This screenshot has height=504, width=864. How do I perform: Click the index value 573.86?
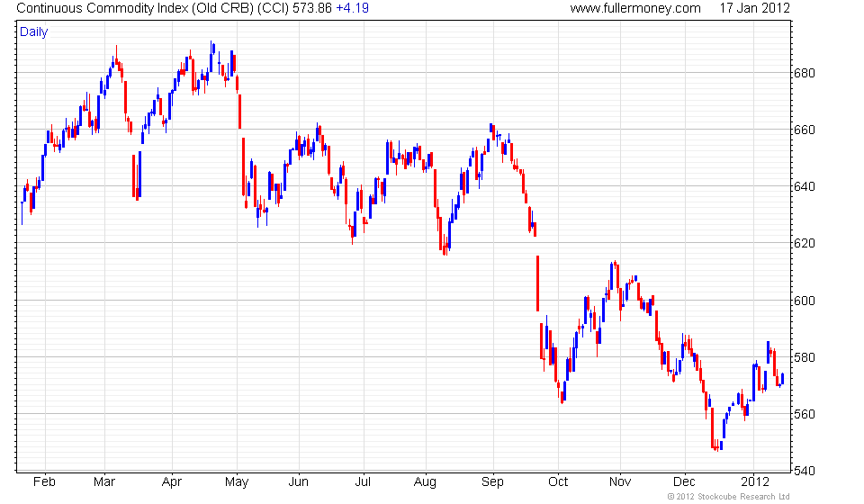pyautogui.click(x=312, y=8)
